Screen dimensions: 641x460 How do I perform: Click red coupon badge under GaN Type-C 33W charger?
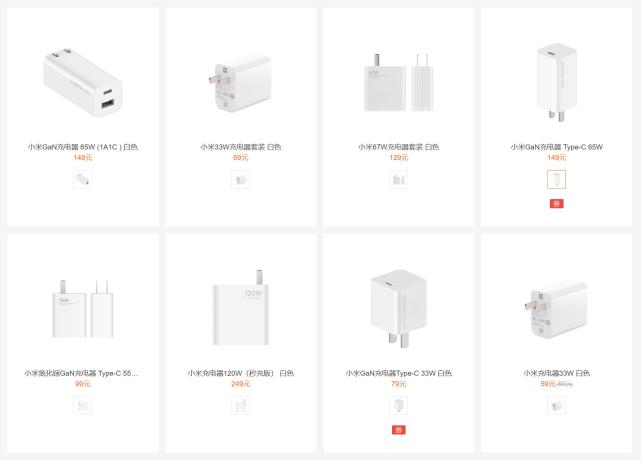click(399, 430)
